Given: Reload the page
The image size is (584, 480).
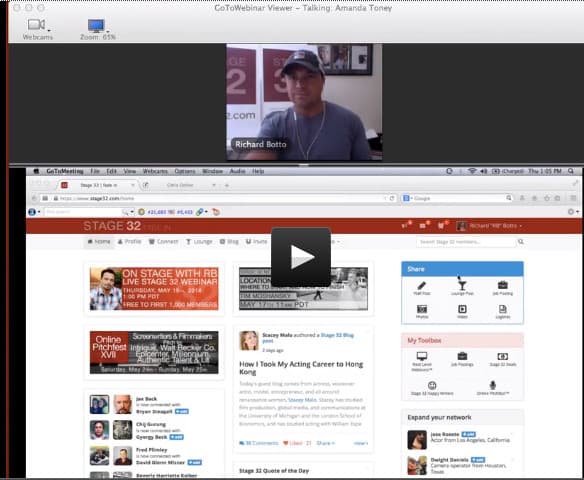Looking at the screenshot, I should (392, 198).
